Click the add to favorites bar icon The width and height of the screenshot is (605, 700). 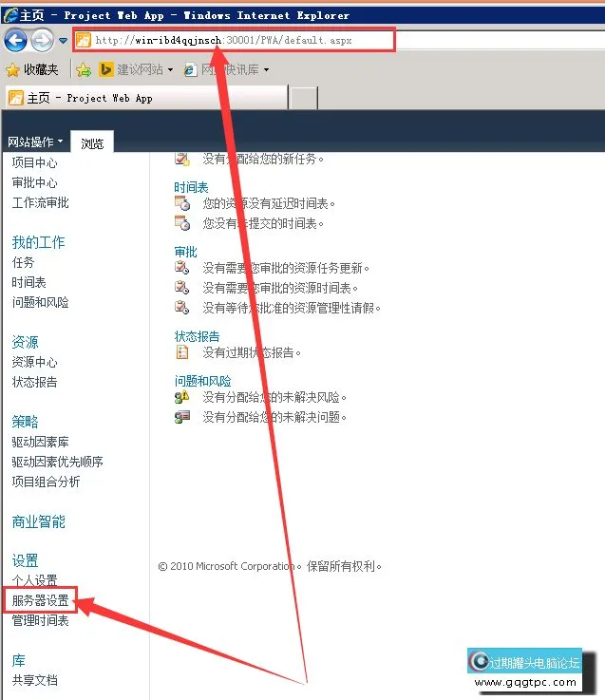coord(84,69)
